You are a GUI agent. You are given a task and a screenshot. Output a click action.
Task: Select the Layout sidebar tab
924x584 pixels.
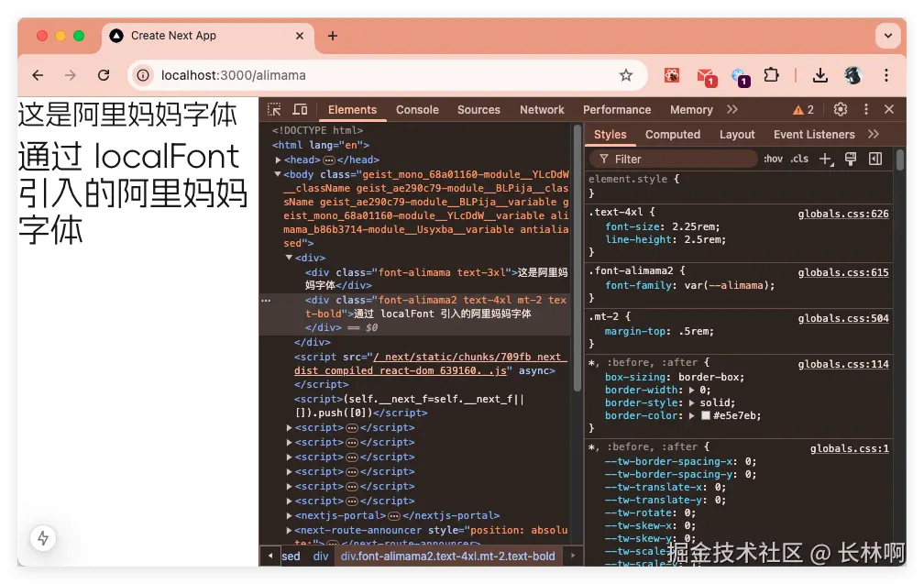pos(737,135)
